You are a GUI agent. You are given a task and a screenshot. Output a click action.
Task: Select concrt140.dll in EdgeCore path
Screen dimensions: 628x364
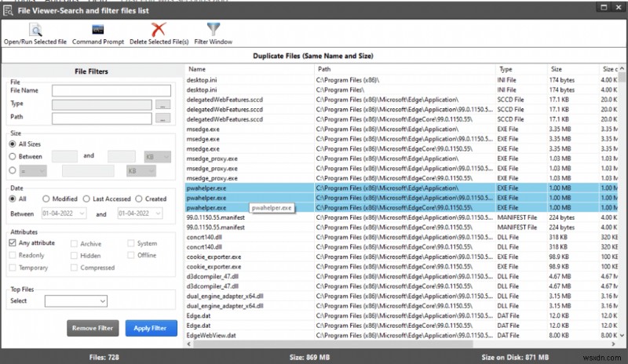pyautogui.click(x=402, y=247)
